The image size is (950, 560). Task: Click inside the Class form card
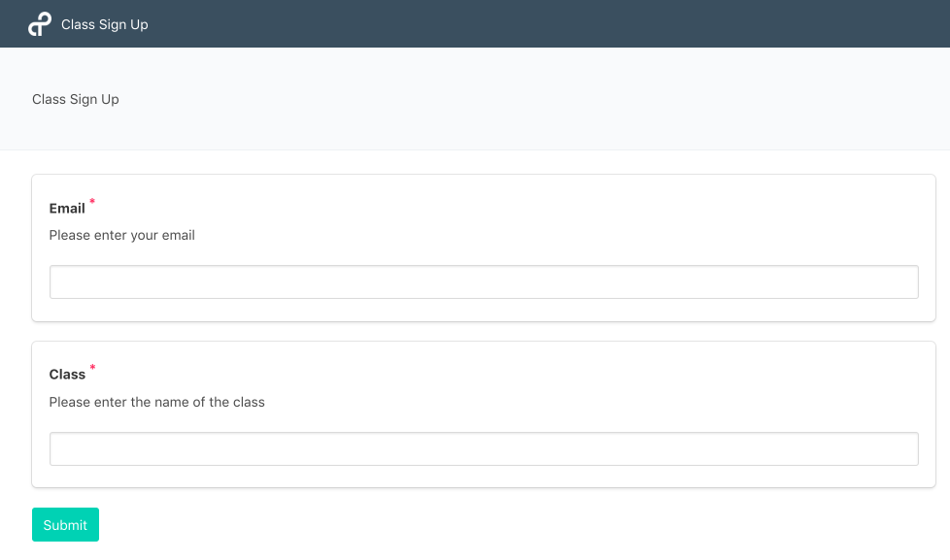pos(484,414)
